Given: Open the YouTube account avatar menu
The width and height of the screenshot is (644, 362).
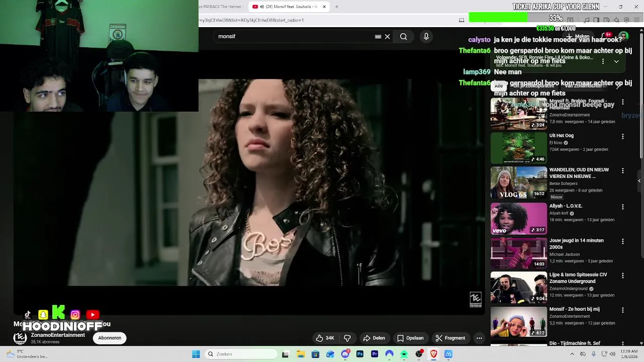Looking at the screenshot, I should 623,36.
